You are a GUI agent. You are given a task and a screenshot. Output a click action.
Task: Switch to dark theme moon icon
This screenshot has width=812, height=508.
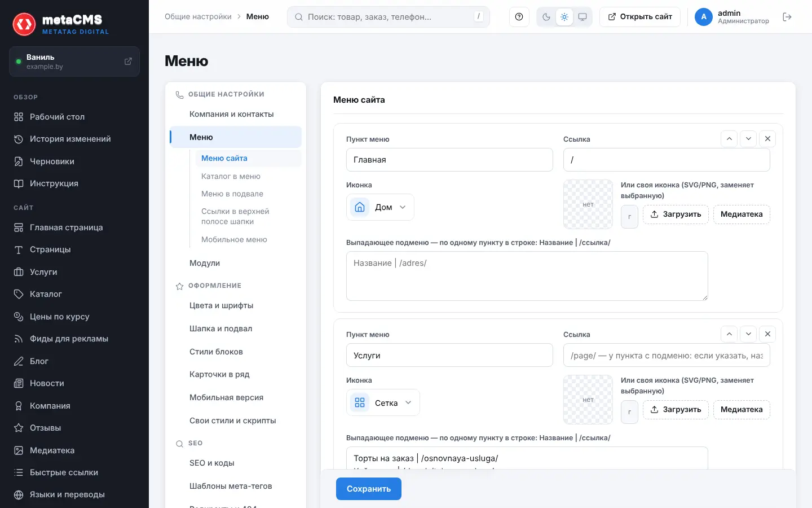pyautogui.click(x=546, y=17)
